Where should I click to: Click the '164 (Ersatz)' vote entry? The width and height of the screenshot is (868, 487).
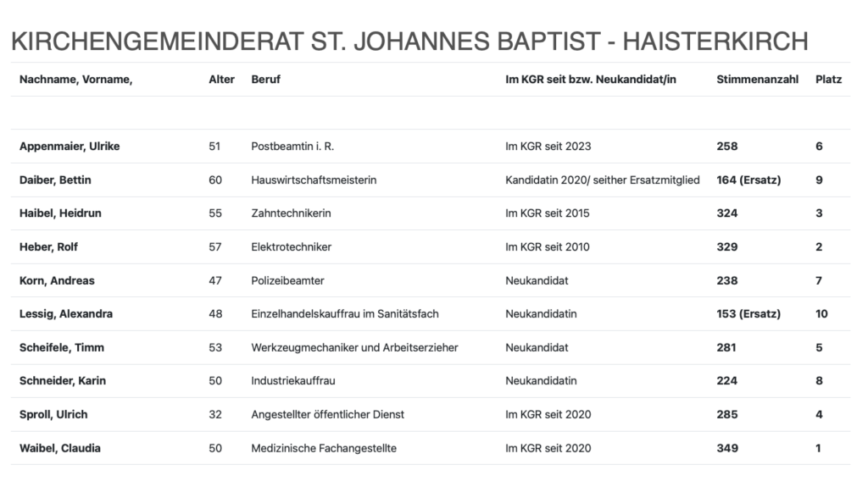(748, 180)
